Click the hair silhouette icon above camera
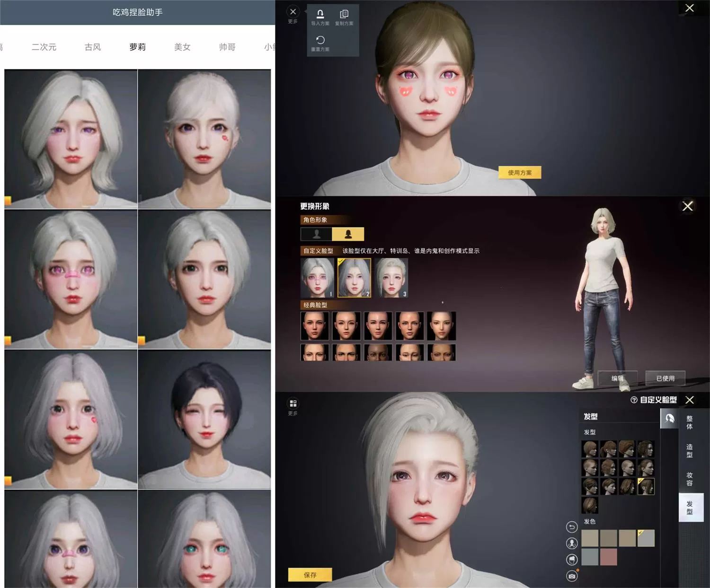This screenshot has height=588, width=710. tap(572, 560)
